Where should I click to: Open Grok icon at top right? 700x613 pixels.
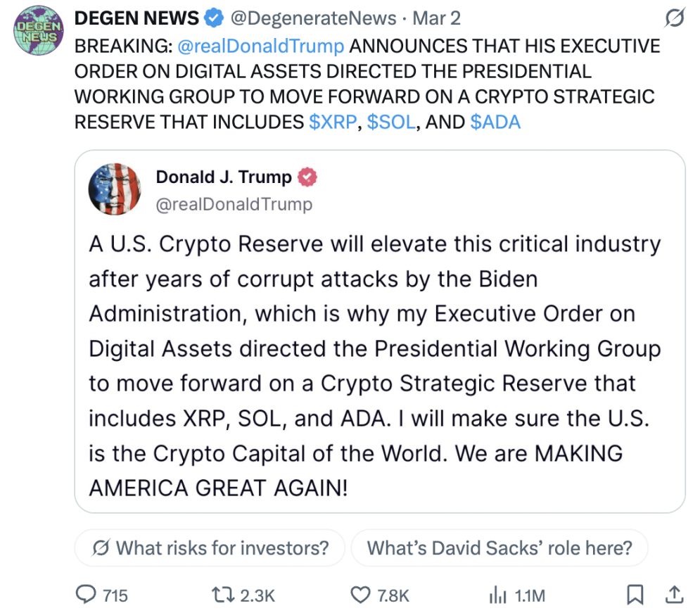pyautogui.click(x=674, y=20)
